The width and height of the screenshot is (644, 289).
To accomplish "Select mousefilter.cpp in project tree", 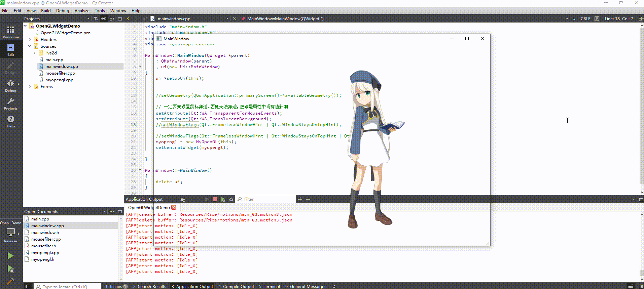I will [x=60, y=73].
